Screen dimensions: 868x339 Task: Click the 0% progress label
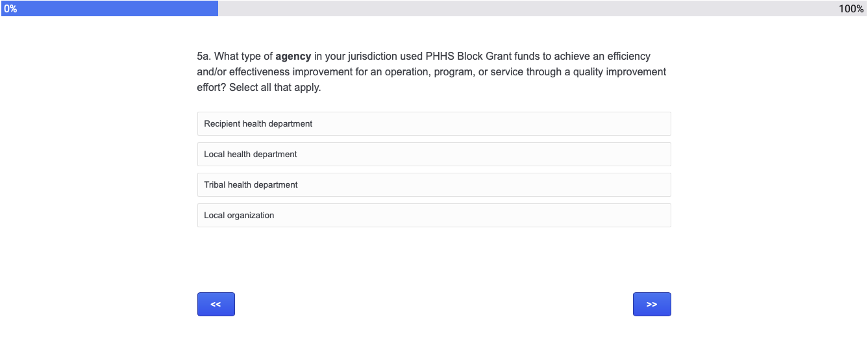(x=10, y=8)
